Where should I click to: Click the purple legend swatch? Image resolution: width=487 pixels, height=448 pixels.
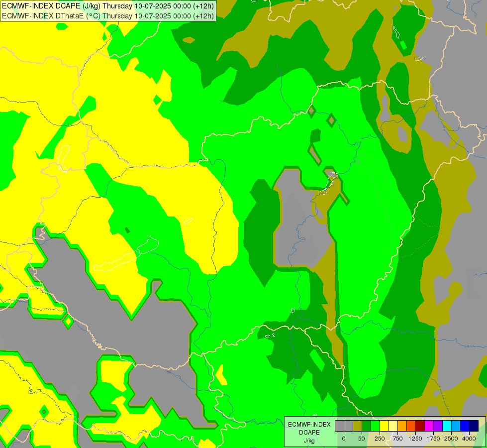[438, 426]
